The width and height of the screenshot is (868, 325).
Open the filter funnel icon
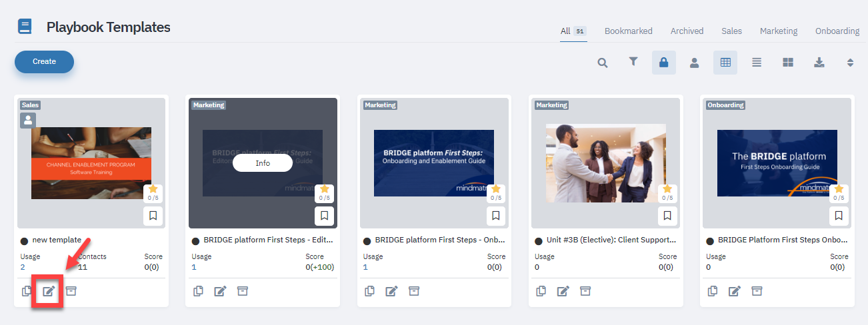(633, 62)
